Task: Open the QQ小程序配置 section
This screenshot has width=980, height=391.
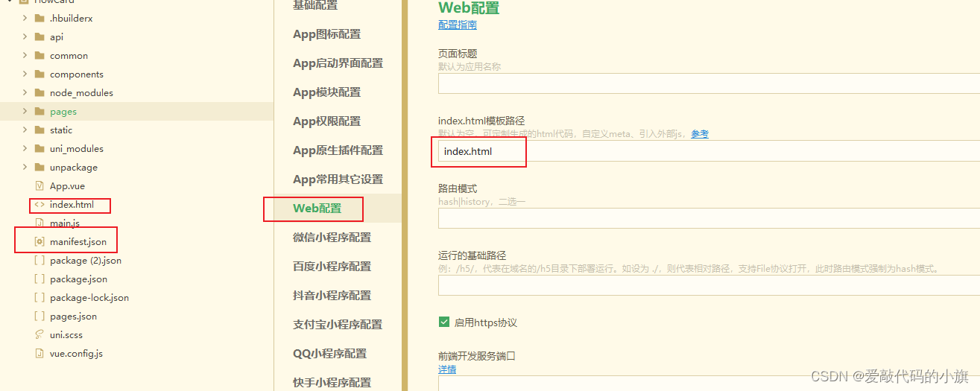Action: [x=329, y=354]
